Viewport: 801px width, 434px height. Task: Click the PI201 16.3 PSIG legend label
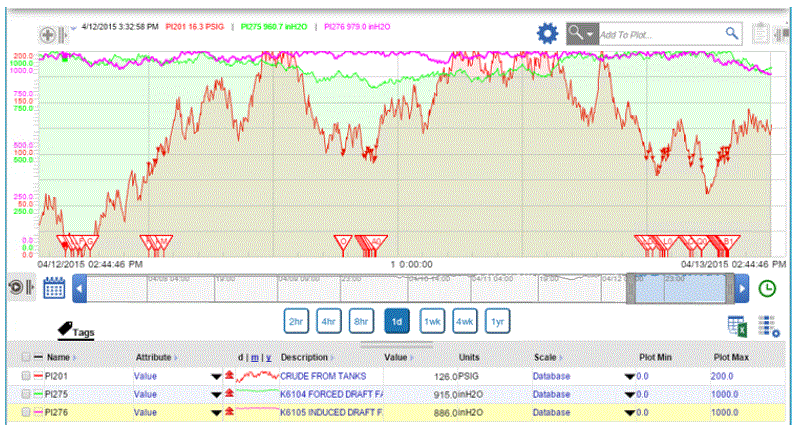195,27
